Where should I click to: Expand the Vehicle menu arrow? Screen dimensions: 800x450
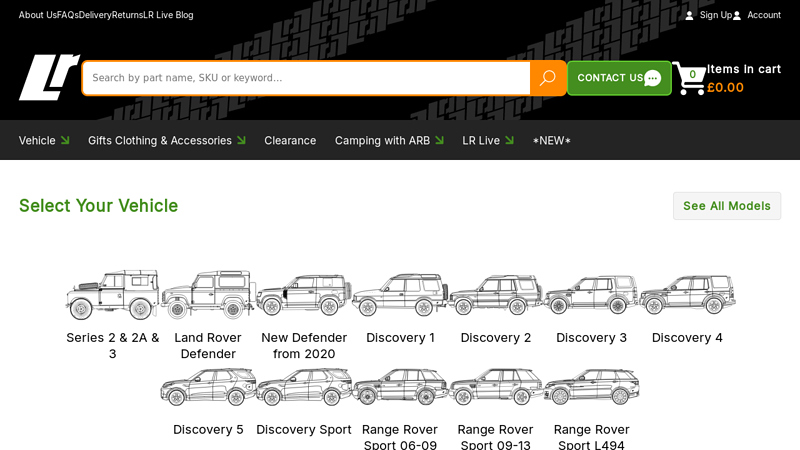tap(65, 140)
